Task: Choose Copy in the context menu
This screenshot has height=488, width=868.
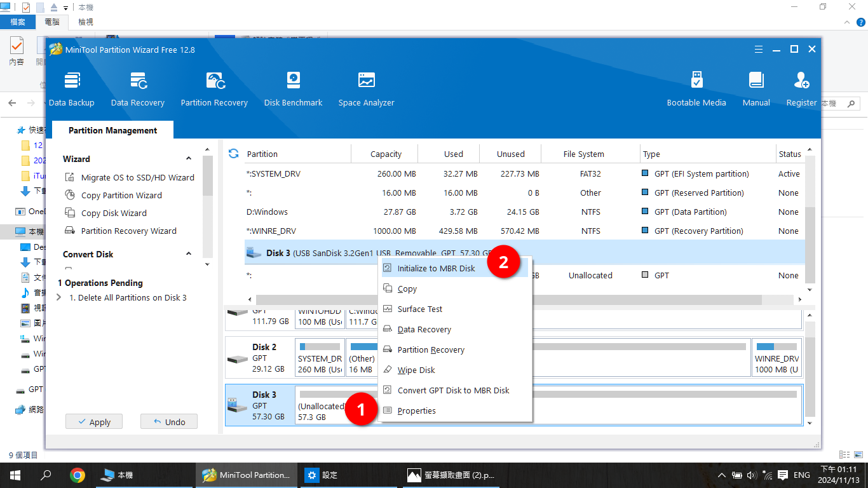Action: [x=455, y=288]
